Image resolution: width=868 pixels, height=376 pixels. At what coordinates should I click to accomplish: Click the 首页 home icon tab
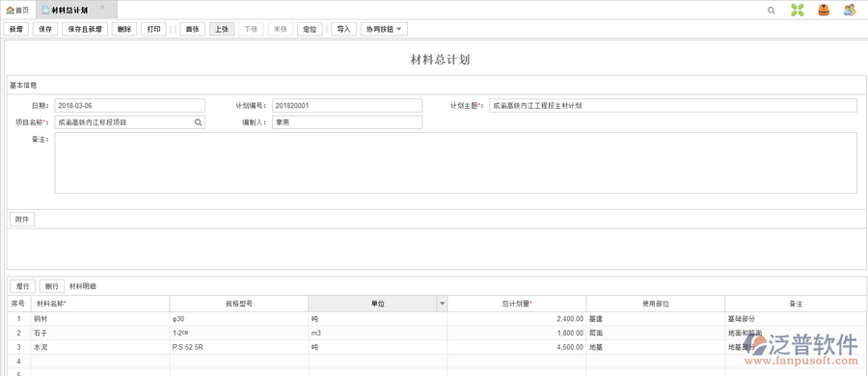[17, 10]
